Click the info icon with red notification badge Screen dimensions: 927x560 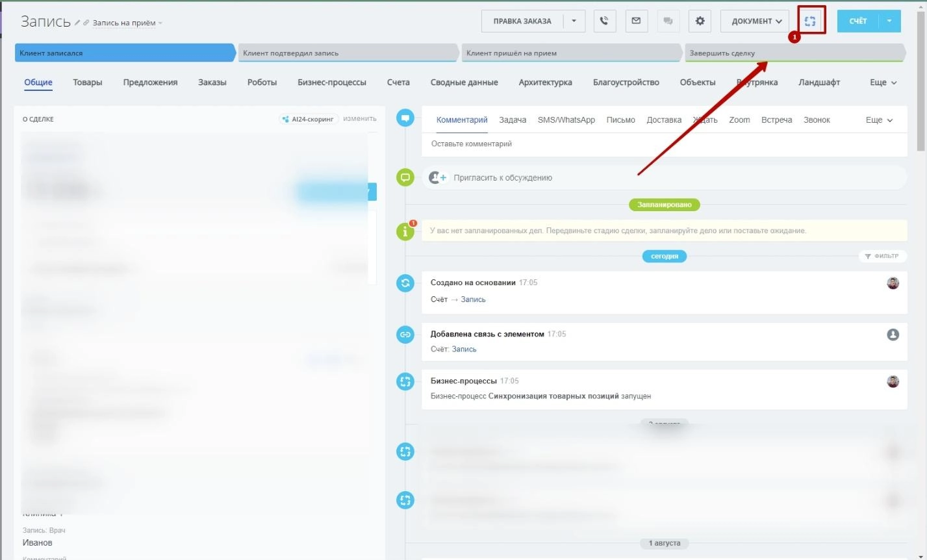click(405, 230)
